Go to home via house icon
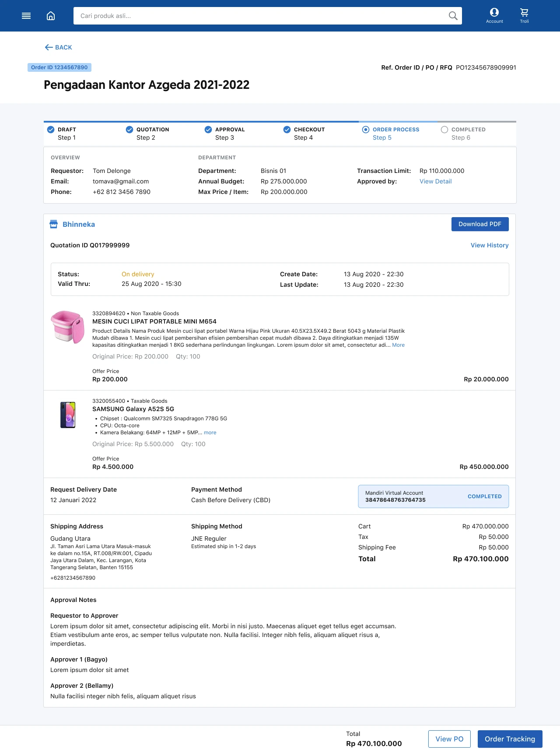560x753 pixels. click(x=51, y=16)
